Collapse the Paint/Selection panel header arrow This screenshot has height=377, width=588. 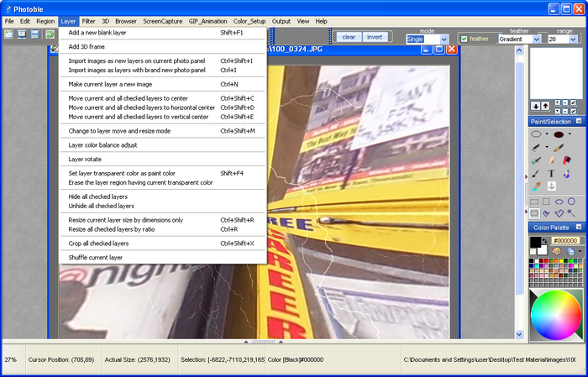click(x=579, y=121)
